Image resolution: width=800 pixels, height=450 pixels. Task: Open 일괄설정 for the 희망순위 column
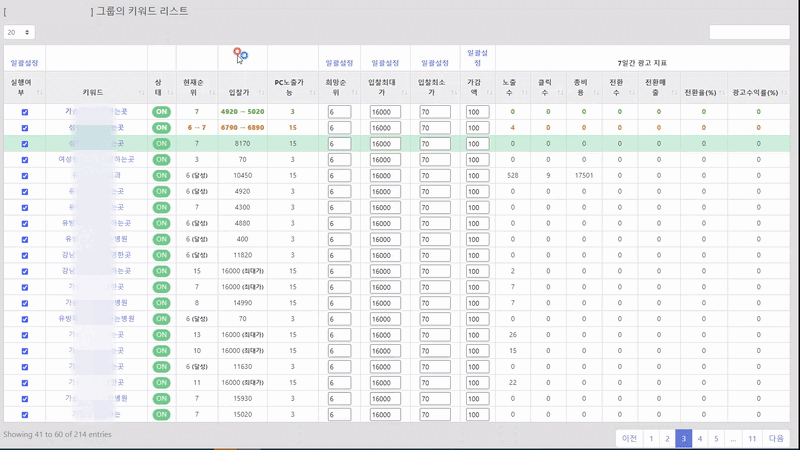click(340, 62)
